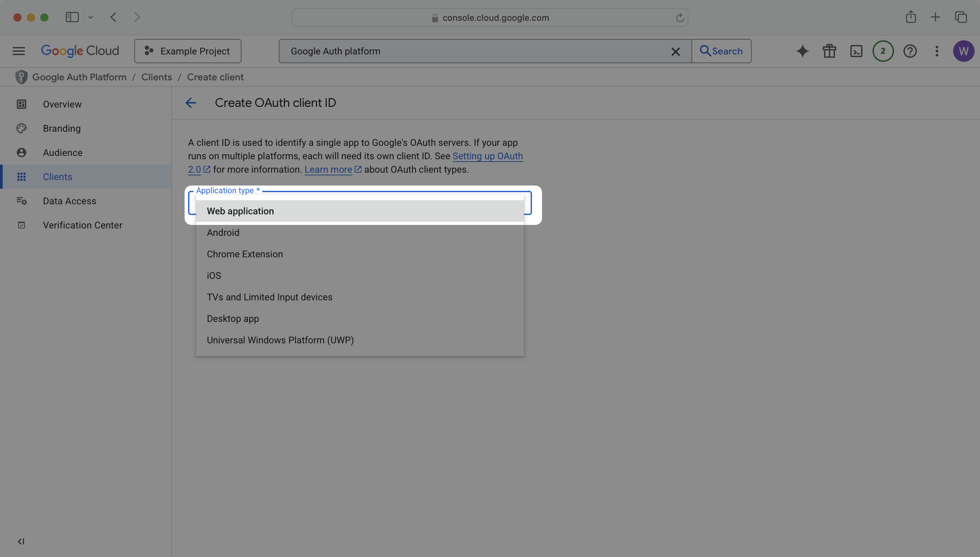Open the more options three-dot icon

click(x=936, y=51)
